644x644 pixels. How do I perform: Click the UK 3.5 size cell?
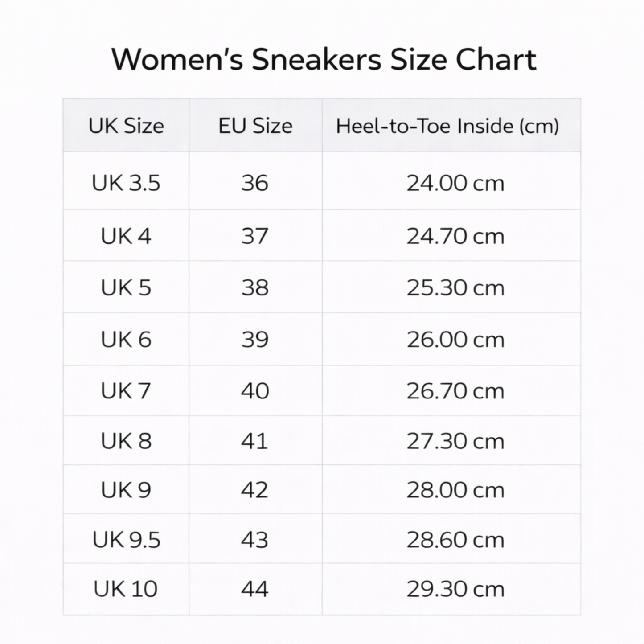pos(126,183)
